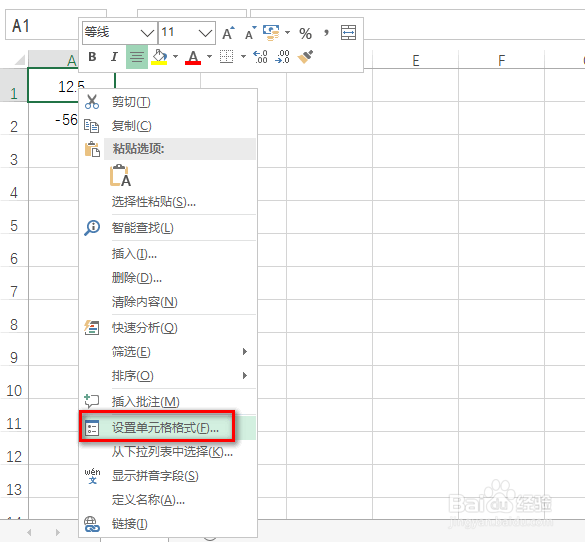Toggle center alignment button
Image resolution: width=585 pixels, height=542 pixels.
(137, 57)
